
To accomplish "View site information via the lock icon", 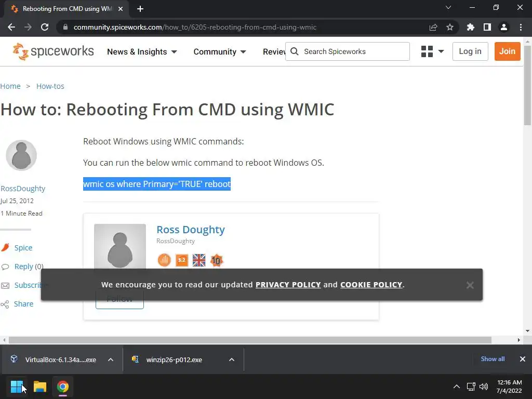I will coord(65,27).
